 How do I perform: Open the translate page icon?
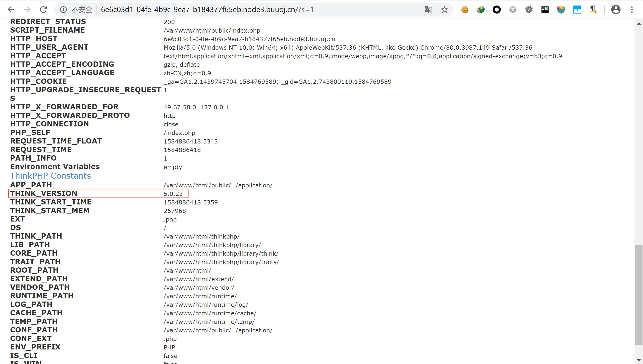click(428, 10)
